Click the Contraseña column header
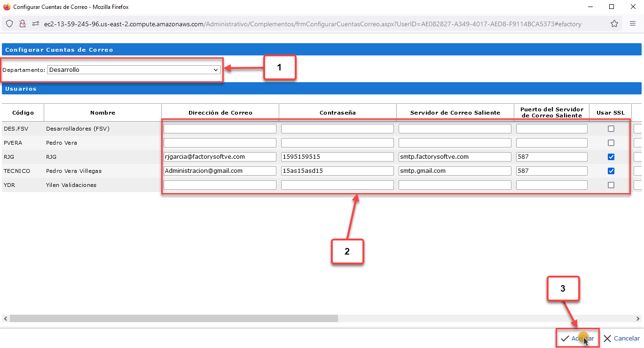The width and height of the screenshot is (644, 348). tap(338, 113)
